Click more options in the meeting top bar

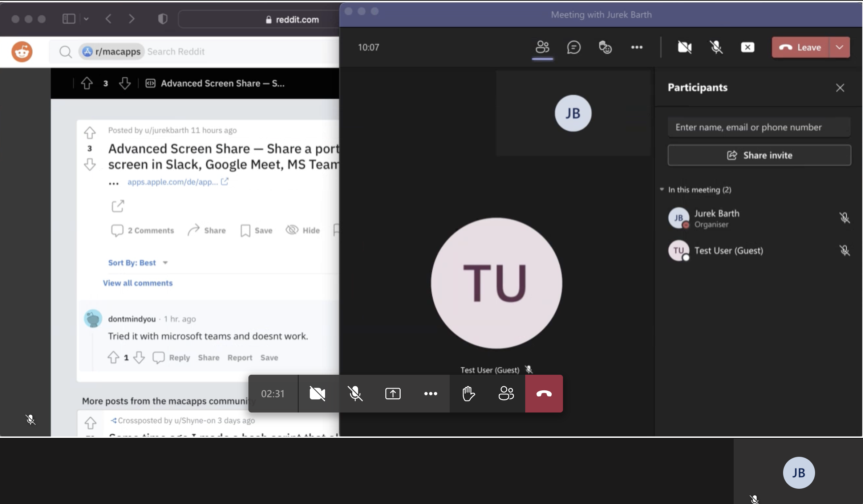[637, 47]
